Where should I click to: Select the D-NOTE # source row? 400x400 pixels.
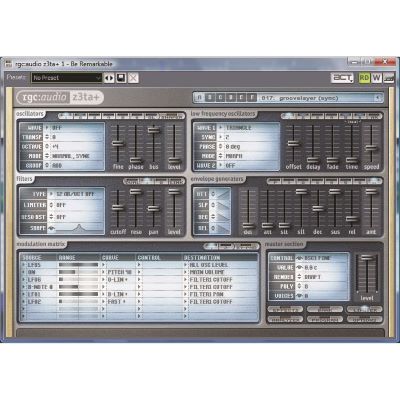[39, 287]
